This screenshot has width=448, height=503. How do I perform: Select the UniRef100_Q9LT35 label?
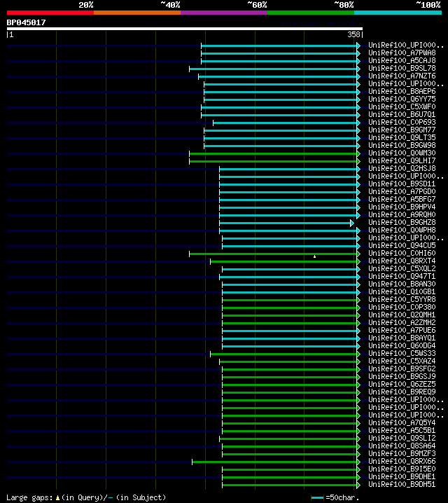[402, 137]
